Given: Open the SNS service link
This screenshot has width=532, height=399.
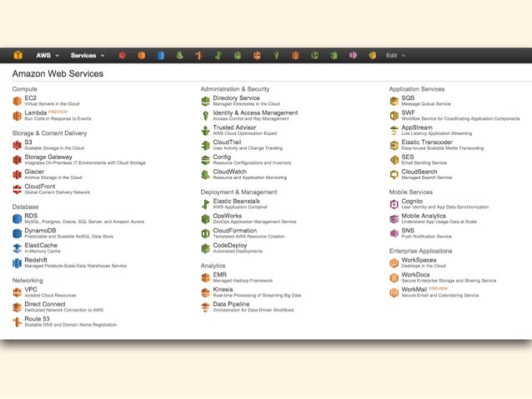Looking at the screenshot, I should coord(408,231).
